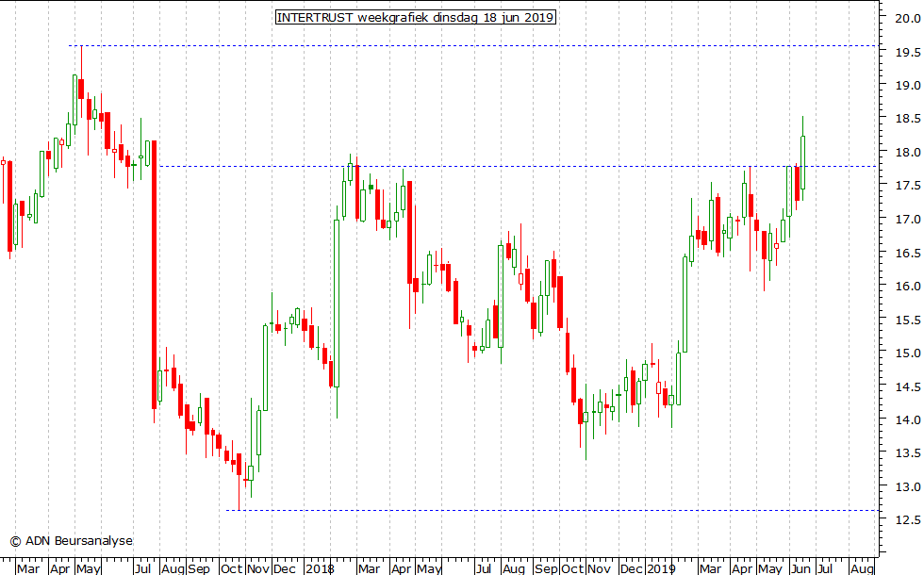This screenshot has width=924, height=575.
Task: Click the 14.5 price axis label
Action: (x=907, y=386)
